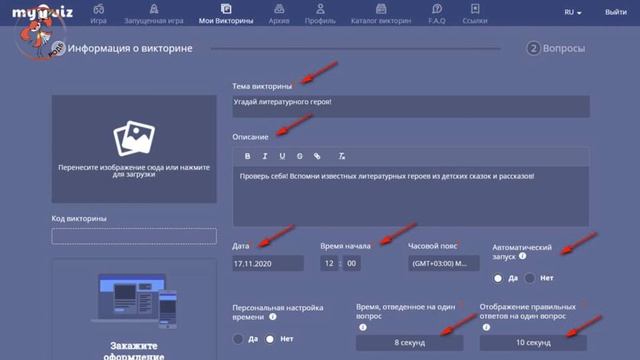This screenshot has height=360, width=640.
Task: Insert a link in description editor
Action: coord(317,156)
